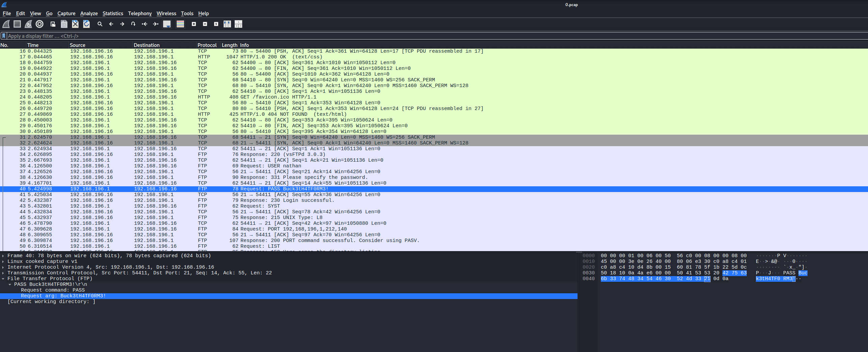This screenshot has width=868, height=352.
Task: Start capturing packets with the shark fin icon
Action: (6, 24)
